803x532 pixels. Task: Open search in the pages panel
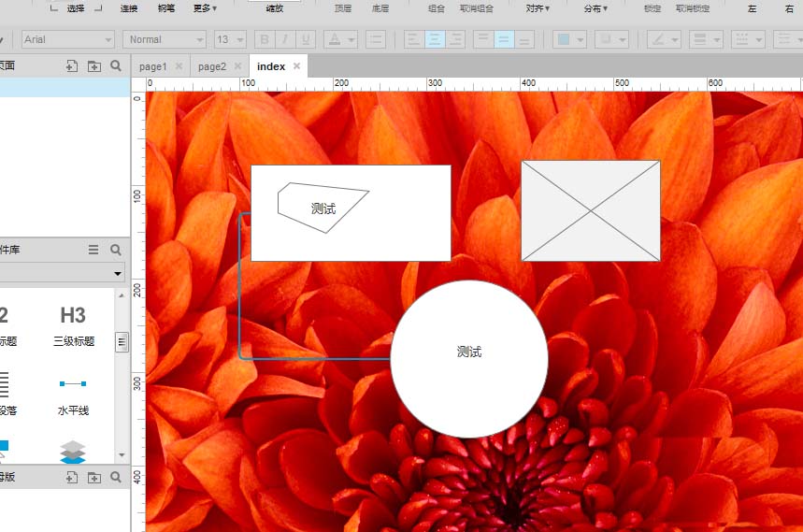click(x=116, y=66)
